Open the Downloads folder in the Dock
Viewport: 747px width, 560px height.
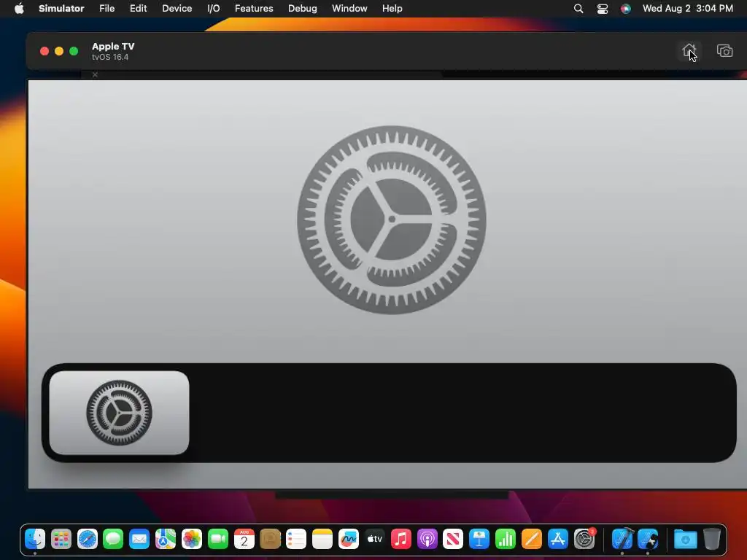point(685,540)
